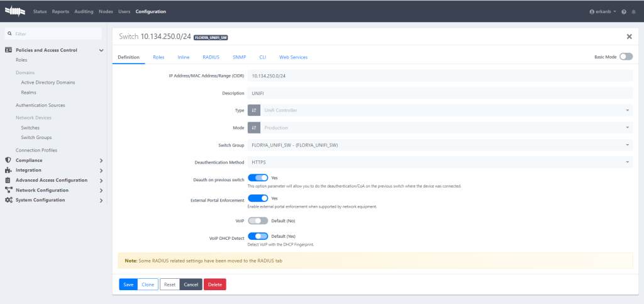Open the notifications bell icon
The width and height of the screenshot is (644, 304).
[633, 12]
